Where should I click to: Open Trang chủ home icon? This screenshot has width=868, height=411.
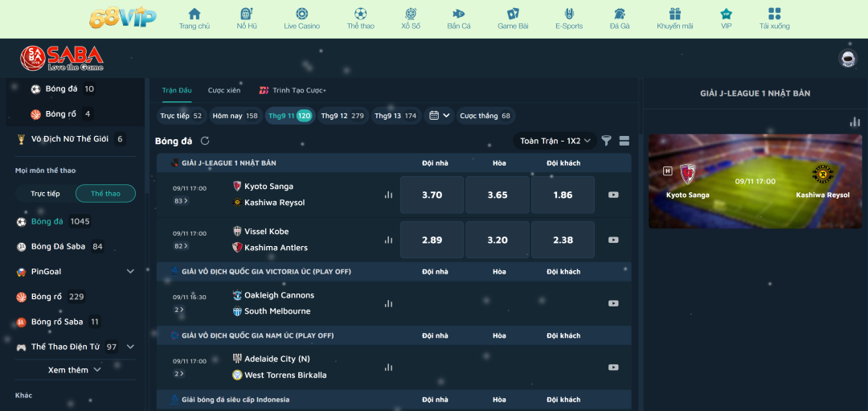coord(194,18)
